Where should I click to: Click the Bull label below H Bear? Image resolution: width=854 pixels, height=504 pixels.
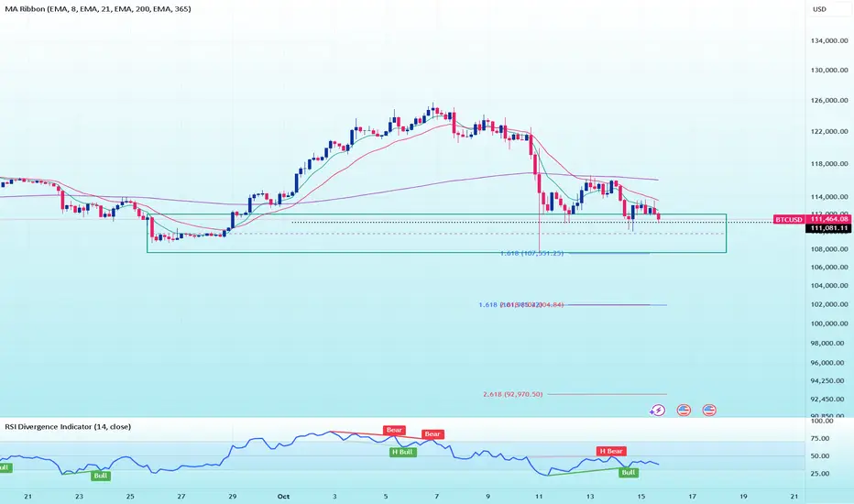point(629,473)
